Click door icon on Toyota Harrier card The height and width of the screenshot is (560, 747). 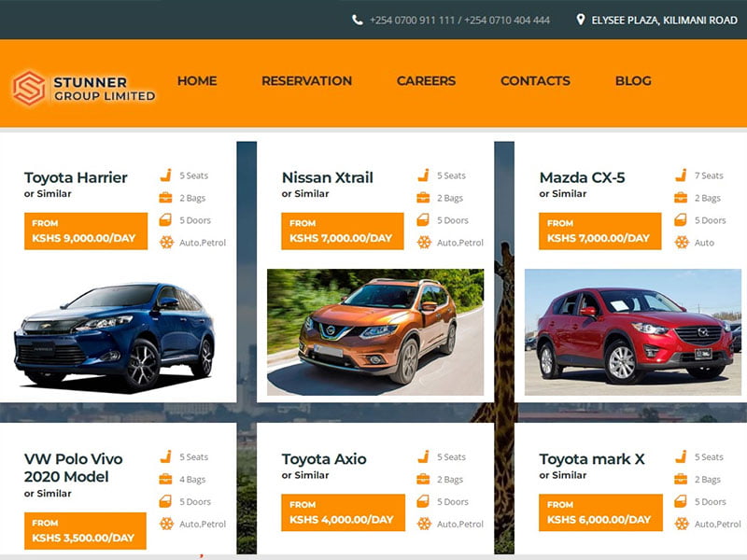point(165,220)
